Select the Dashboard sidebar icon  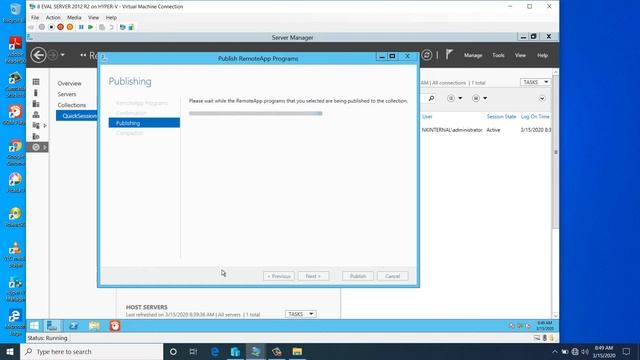point(36,82)
